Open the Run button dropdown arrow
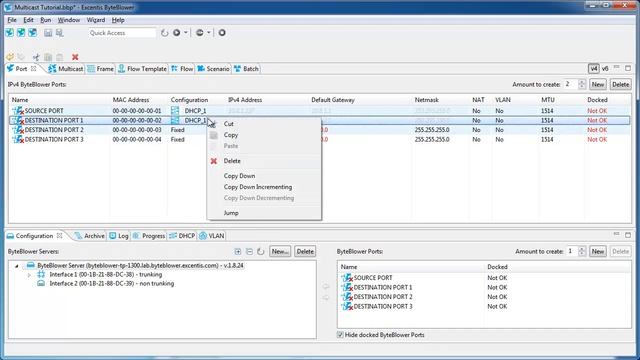 186,33
